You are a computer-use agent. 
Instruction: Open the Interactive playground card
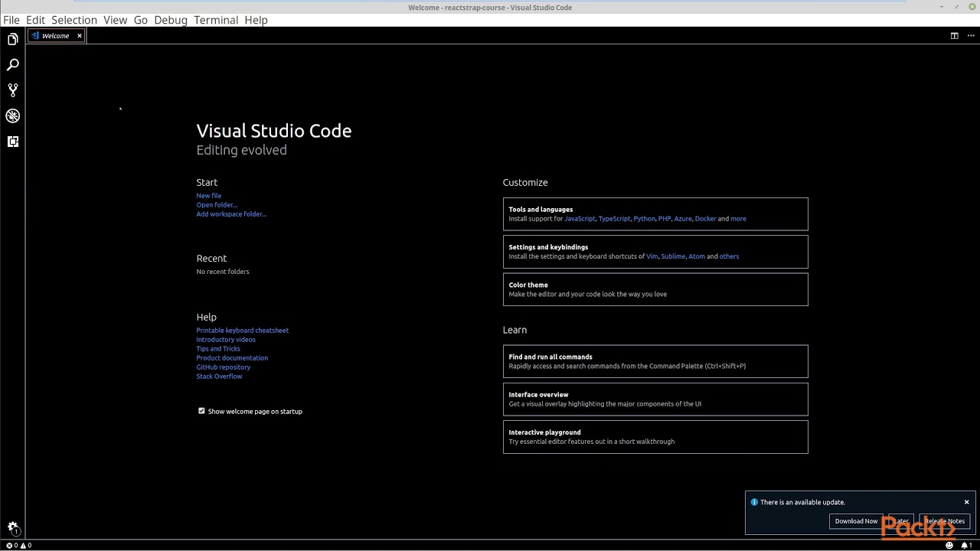[x=655, y=437]
